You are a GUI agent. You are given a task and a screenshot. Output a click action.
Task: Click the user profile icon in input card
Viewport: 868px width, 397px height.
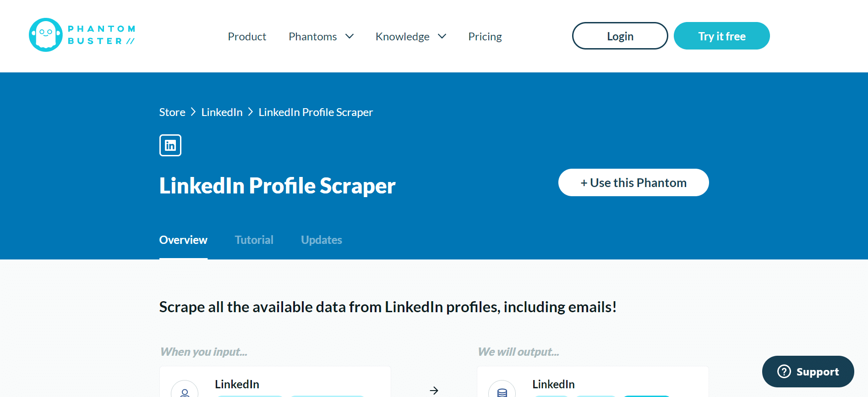pyautogui.click(x=185, y=391)
